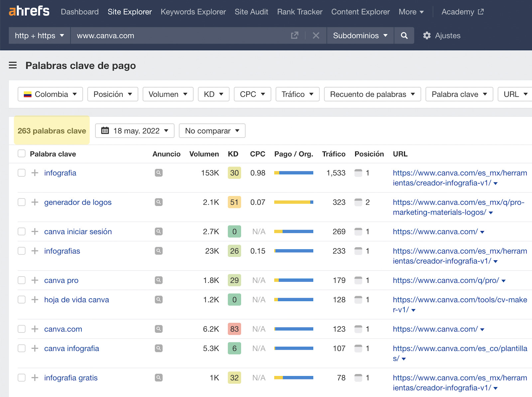Click the Pago/Org. bar for generador de logos

tap(294, 202)
